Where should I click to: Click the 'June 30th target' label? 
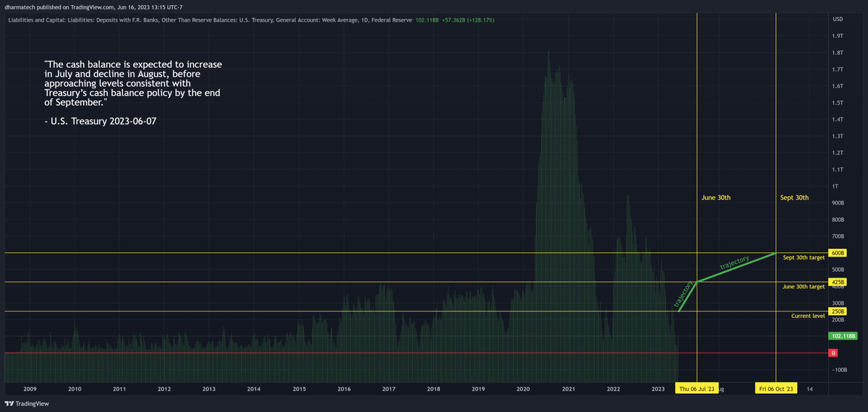tap(804, 287)
